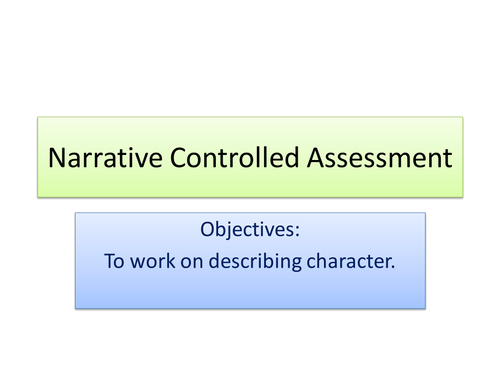Click the word "on" in the objective sentence
The image size is (500, 375).
point(192,263)
